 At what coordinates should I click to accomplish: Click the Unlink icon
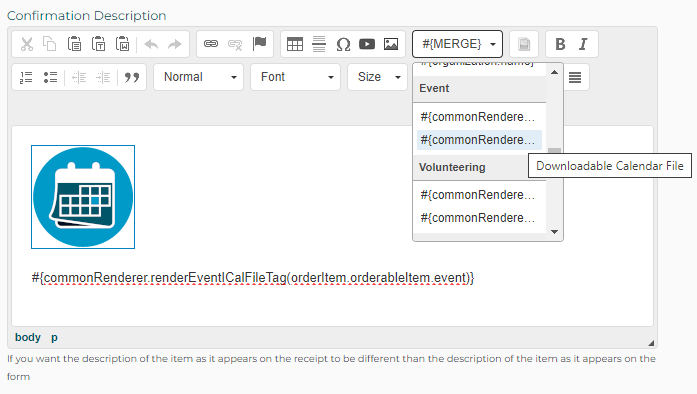click(235, 44)
